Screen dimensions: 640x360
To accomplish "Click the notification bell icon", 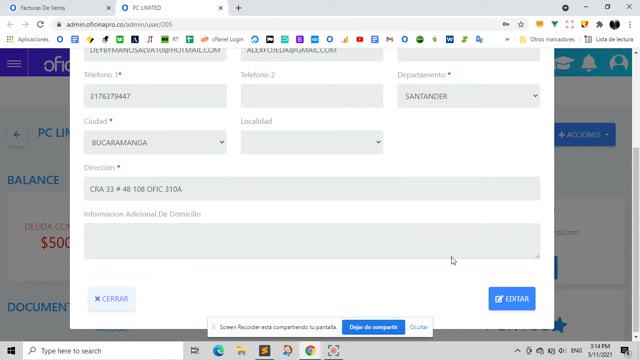I will (589, 63).
